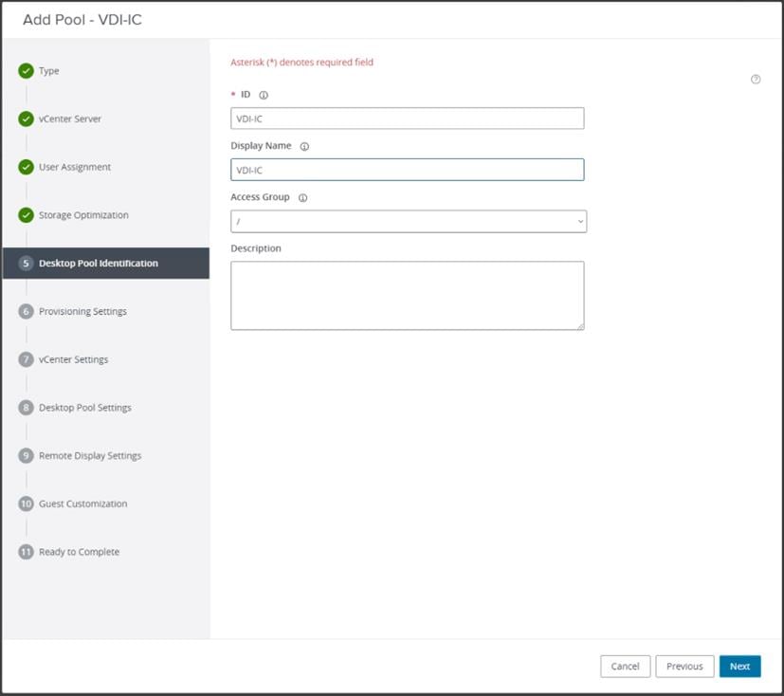This screenshot has height=696, width=784.
Task: Focus the ID input field
Action: tap(407, 119)
